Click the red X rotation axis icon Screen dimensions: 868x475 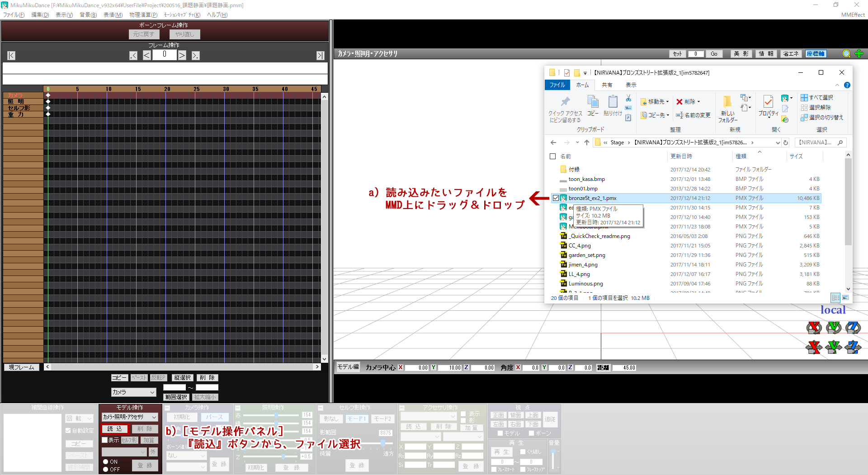coord(814,328)
